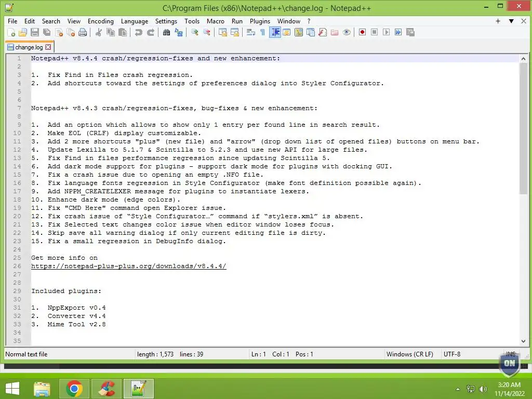Screen dimensions: 532x399
Task: Click Run a Macro Multiple Times icon
Action: click(x=398, y=32)
